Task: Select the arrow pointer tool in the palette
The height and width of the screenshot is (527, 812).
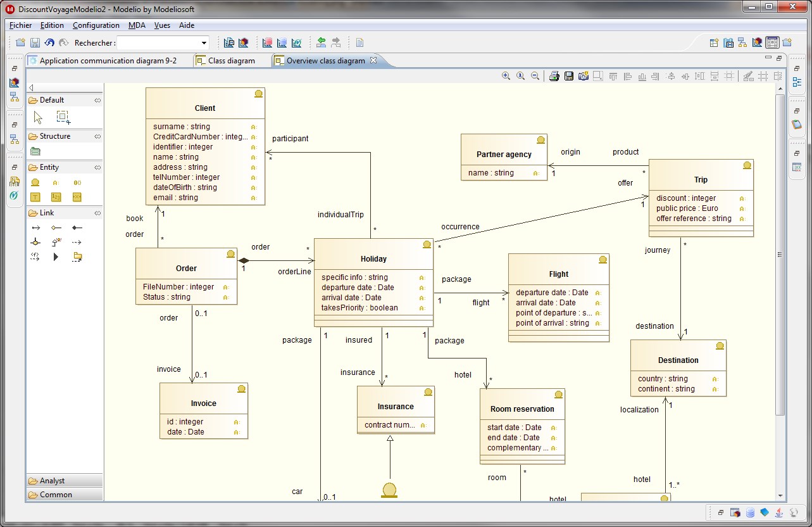Action: coord(38,117)
